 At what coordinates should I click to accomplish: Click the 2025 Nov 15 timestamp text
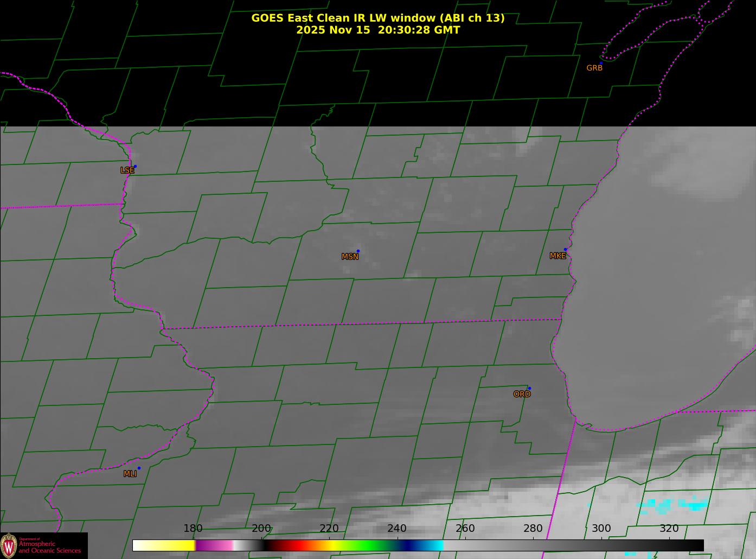(377, 30)
